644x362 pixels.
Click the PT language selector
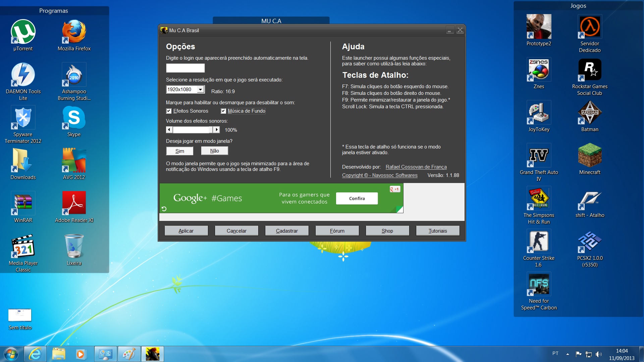tap(555, 353)
